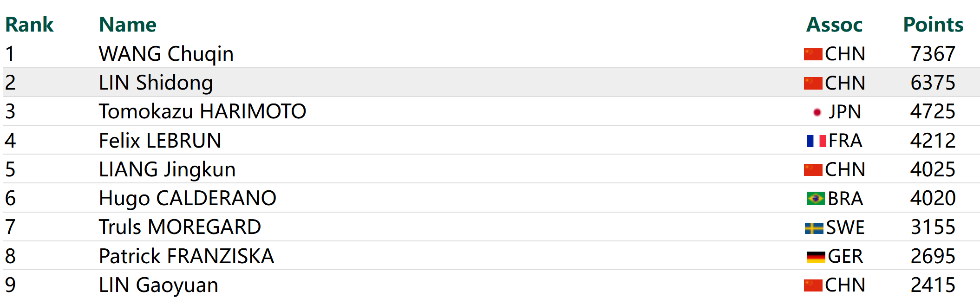The image size is (980, 298).
Task: Click the China flag in LIN Gaoyuan's row
Action: click(813, 285)
